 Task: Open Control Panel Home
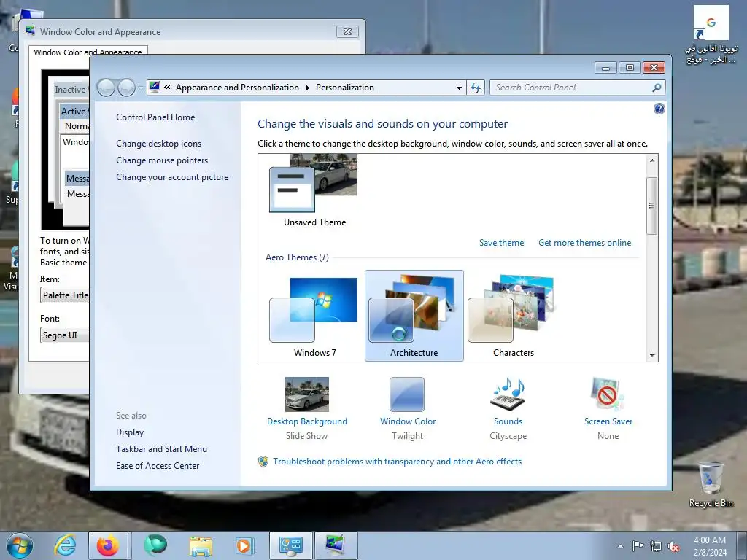155,117
